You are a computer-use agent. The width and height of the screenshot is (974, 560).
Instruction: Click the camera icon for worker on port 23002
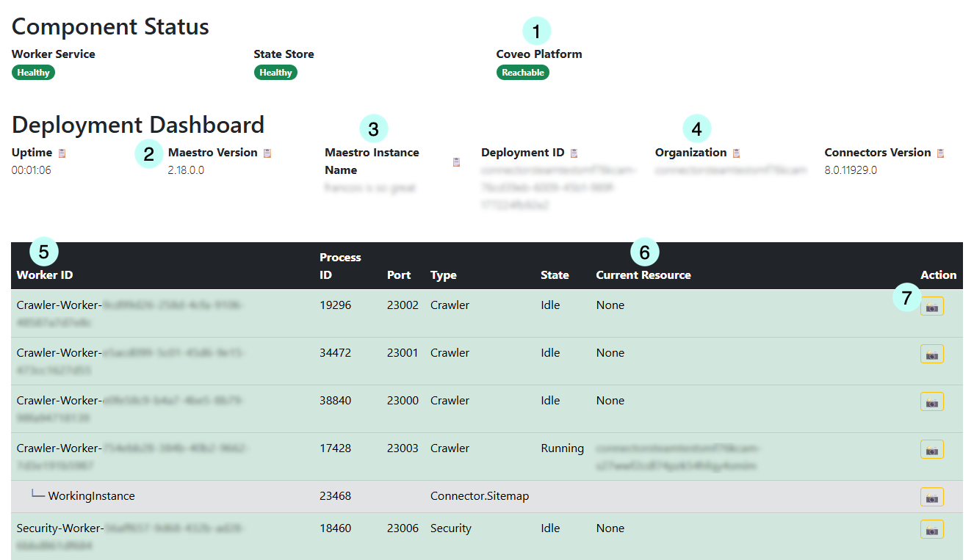click(x=931, y=306)
